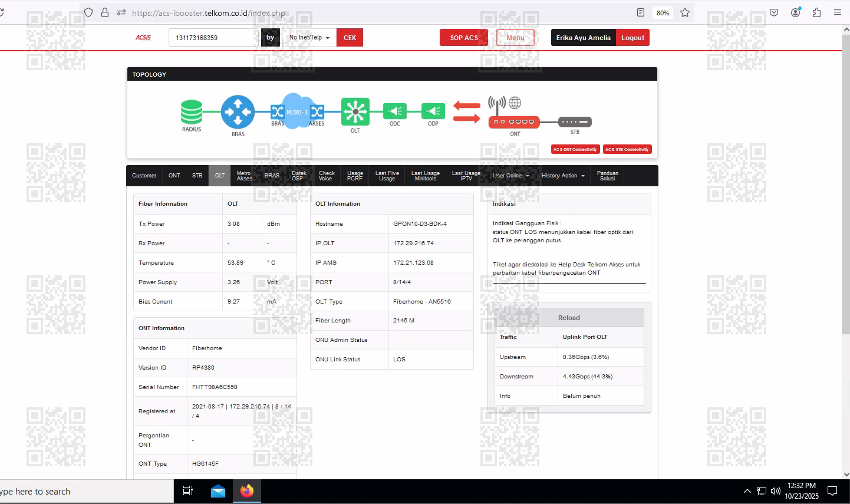Click the ODC splitter icon
This screenshot has height=504, width=850.
tap(395, 111)
